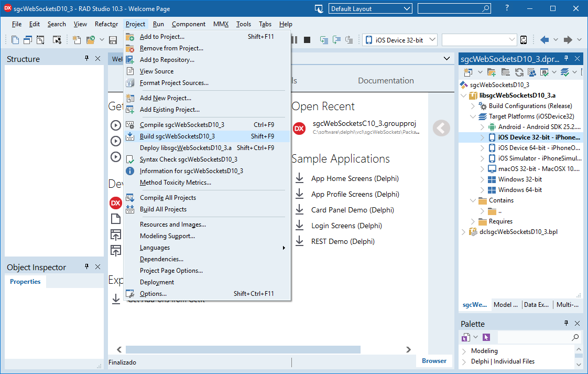This screenshot has height=374, width=588.
Task: Choose Build sgcWebSocketsD10_3 menu item
Action: coord(207,136)
